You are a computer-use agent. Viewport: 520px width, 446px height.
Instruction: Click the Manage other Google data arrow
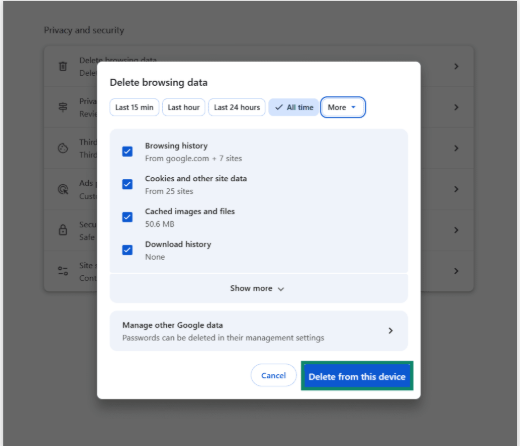(x=390, y=331)
